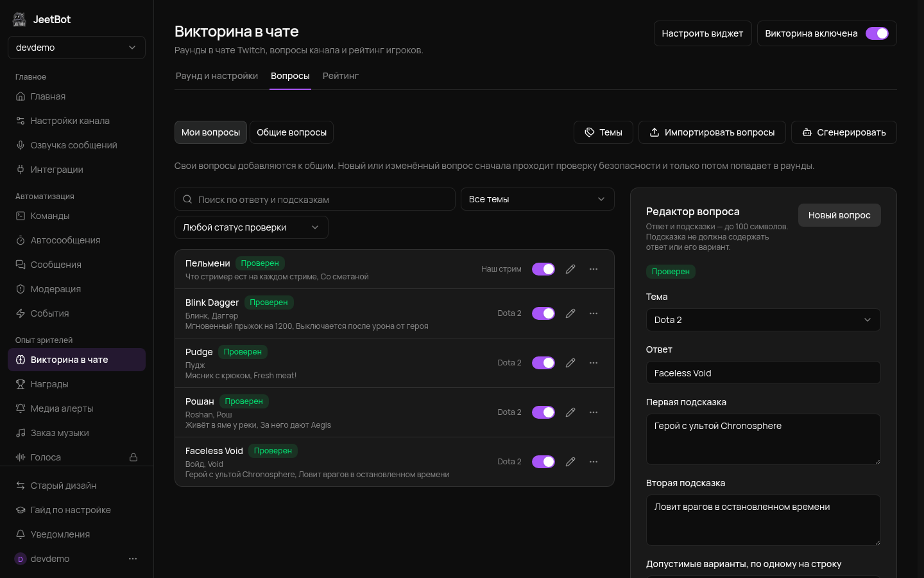Screen dimensions: 924x578
Task: Open more options for Faceless Void row
Action: click(x=594, y=462)
